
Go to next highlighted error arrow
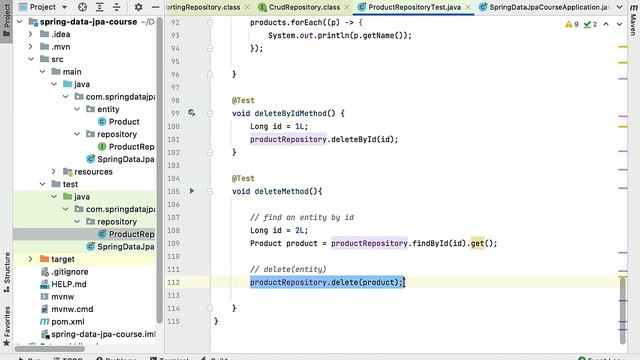click(619, 24)
